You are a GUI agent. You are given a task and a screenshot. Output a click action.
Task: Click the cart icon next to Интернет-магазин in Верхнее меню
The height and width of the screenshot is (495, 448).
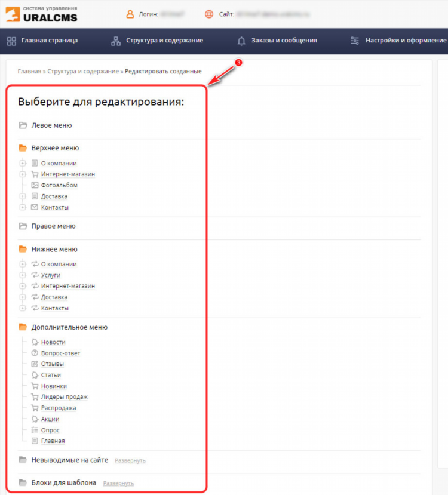point(35,174)
